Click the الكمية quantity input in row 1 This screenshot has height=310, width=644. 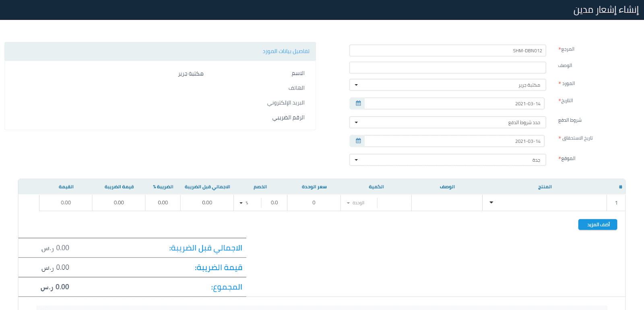(x=394, y=203)
